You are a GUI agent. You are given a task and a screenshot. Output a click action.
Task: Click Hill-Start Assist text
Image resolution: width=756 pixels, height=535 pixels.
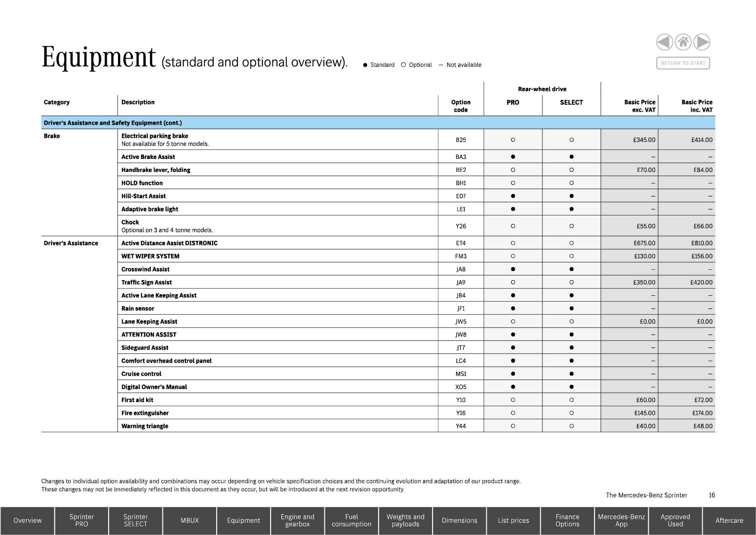pos(144,196)
